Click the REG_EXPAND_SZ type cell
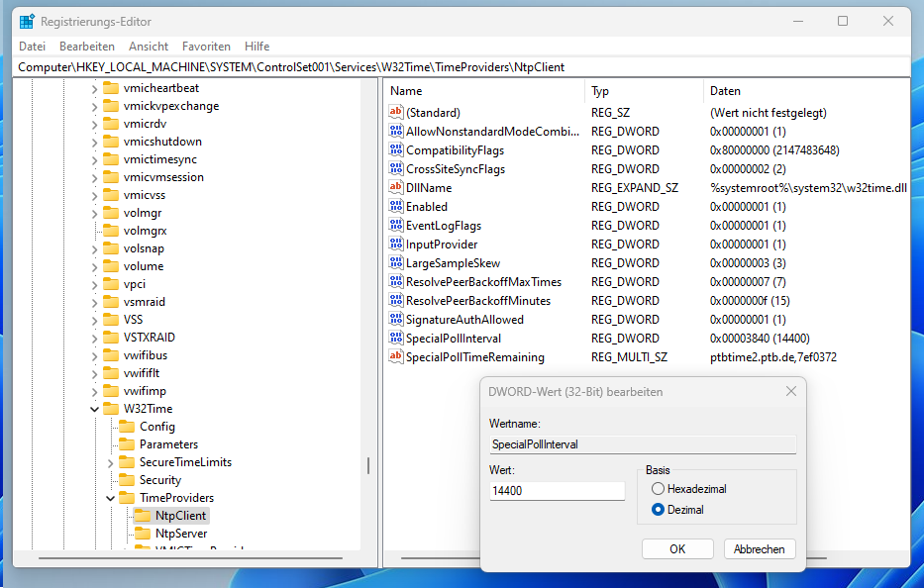This screenshot has width=924, height=588. click(x=635, y=188)
